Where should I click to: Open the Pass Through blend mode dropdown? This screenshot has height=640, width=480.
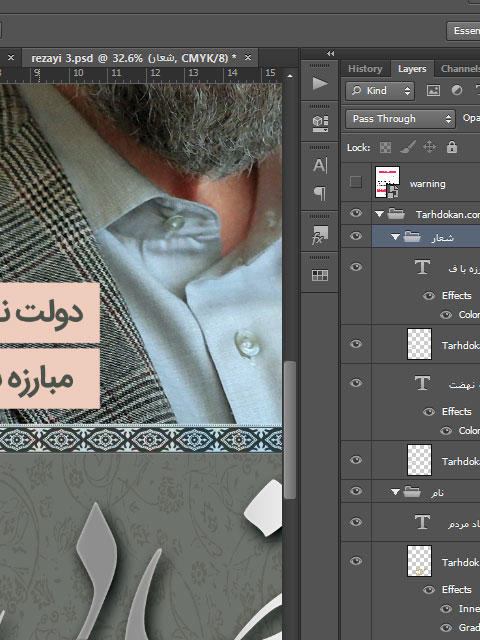click(400, 119)
